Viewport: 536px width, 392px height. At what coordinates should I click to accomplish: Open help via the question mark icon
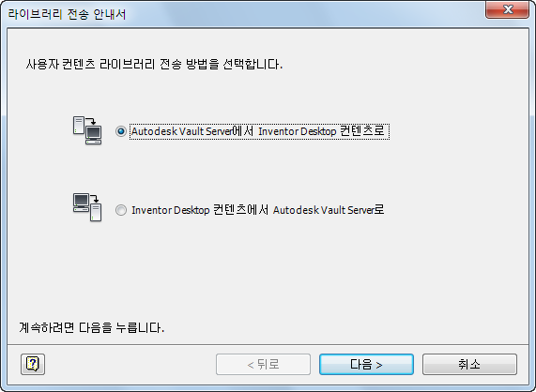click(33, 365)
